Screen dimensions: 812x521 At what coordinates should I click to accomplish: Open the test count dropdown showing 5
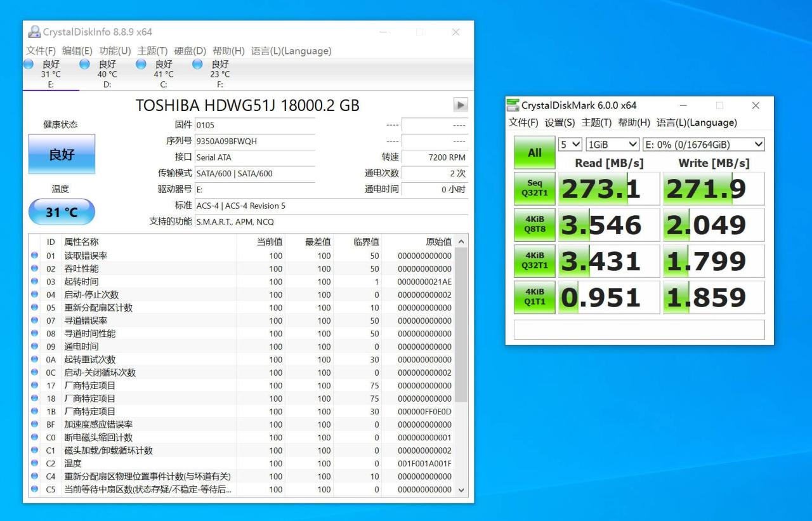569,145
